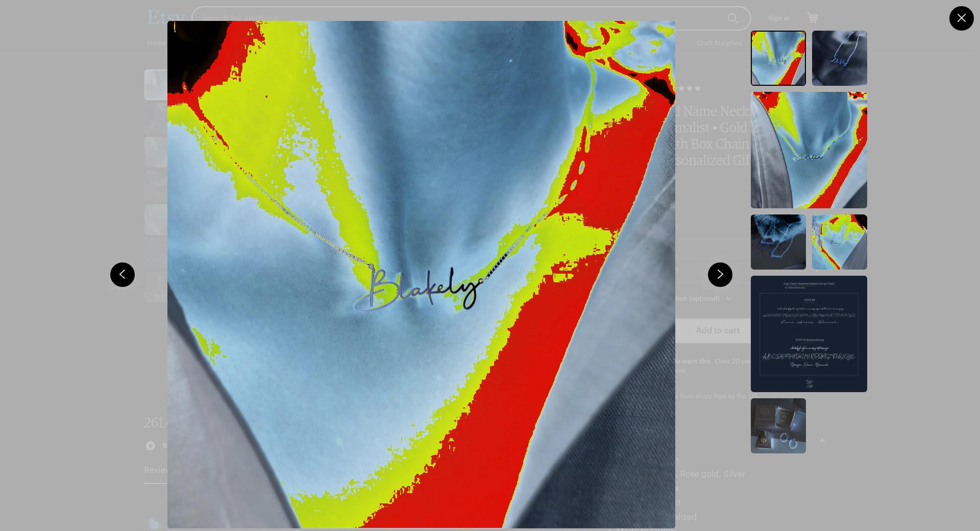Expand the personalization (optional) chevron
This screenshot has height=531, width=980.
729,299
